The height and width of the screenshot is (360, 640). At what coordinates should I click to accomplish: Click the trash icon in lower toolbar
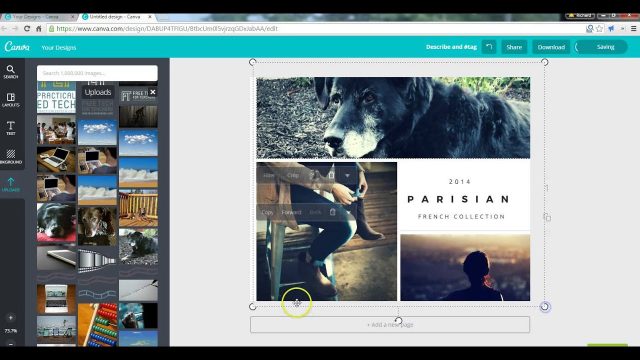click(333, 212)
